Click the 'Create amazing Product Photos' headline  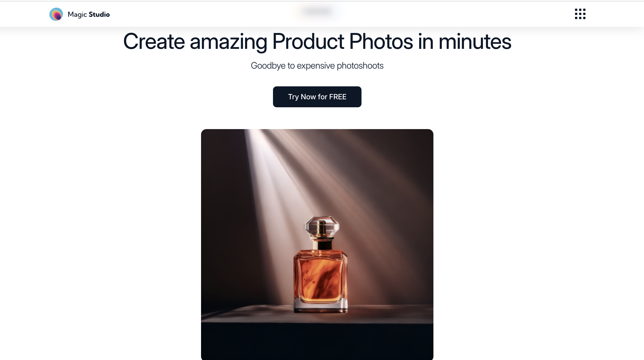point(317,42)
